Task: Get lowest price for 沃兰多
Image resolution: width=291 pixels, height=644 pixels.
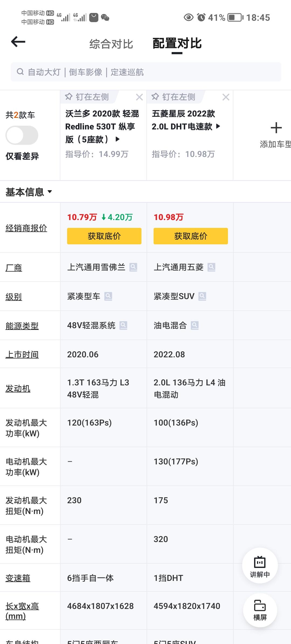Action: pos(104,236)
